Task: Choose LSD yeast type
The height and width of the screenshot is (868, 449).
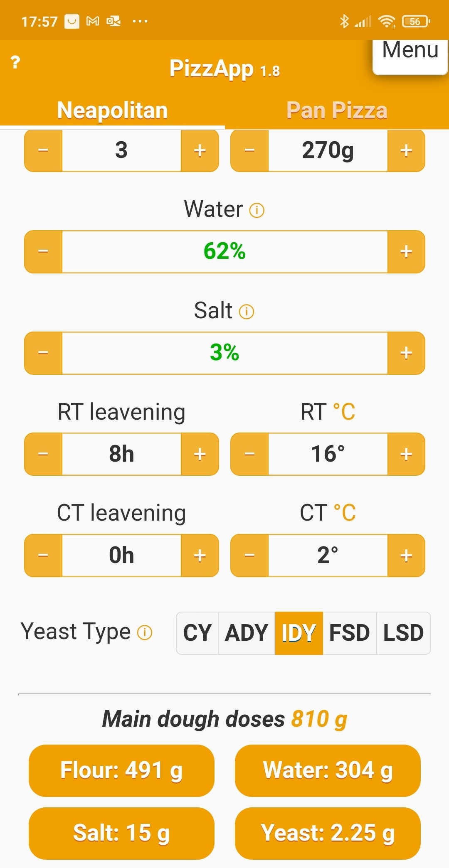Action: point(403,633)
